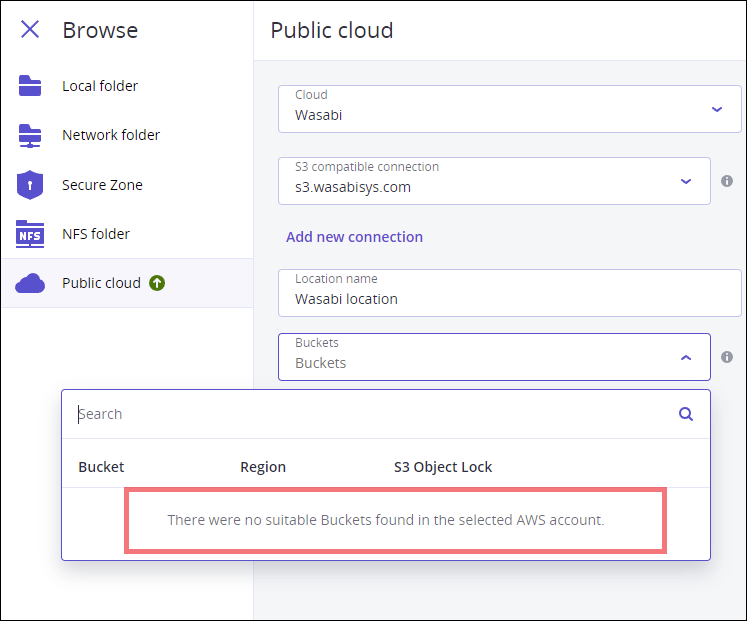Close the Browse panel with X icon

point(30,30)
